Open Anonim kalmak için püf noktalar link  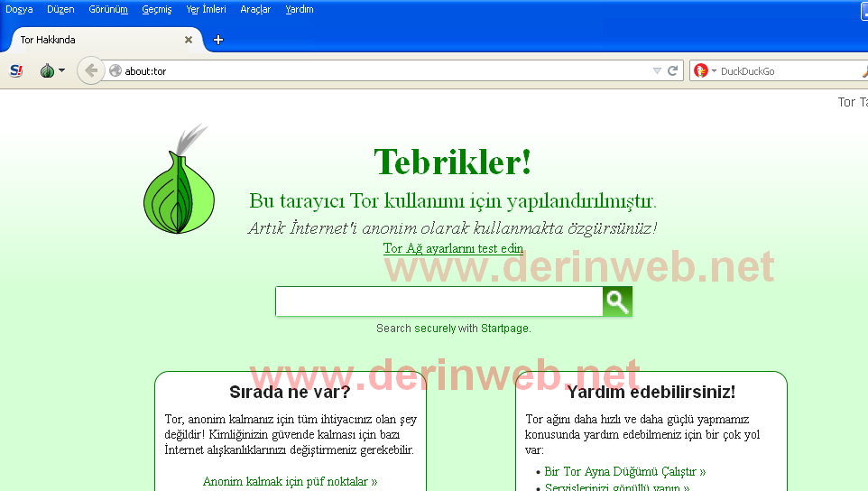point(290,482)
